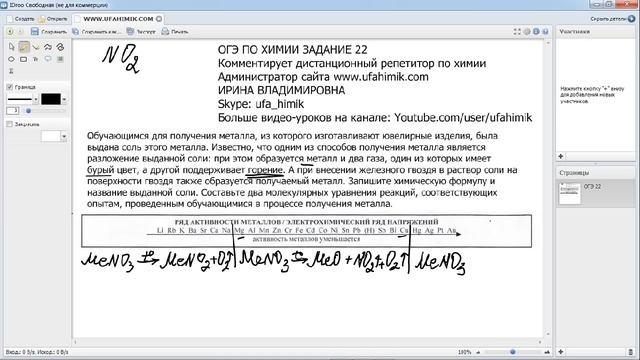This screenshot has width=640, height=360.
Task: Select the text tool
Action: pyautogui.click(x=36, y=59)
